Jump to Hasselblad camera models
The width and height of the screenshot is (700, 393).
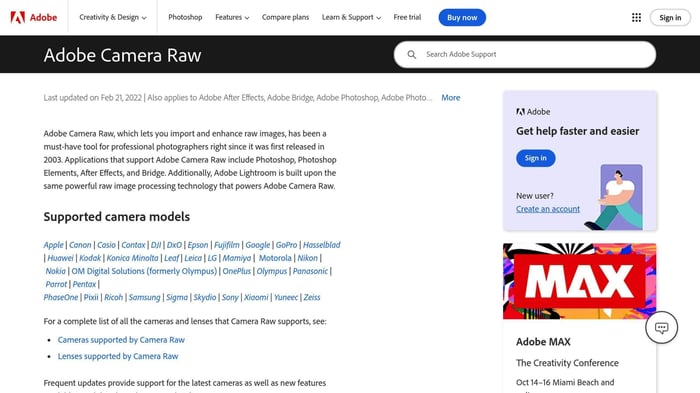pyautogui.click(x=321, y=245)
